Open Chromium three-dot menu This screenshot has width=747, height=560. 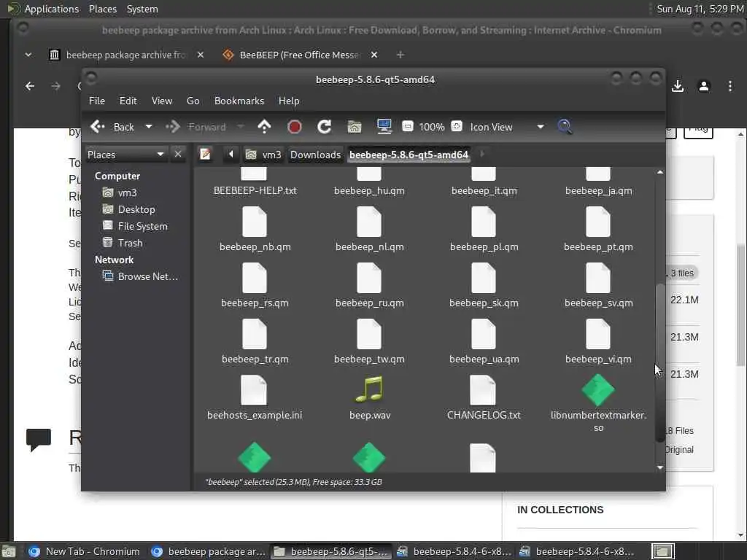click(730, 86)
